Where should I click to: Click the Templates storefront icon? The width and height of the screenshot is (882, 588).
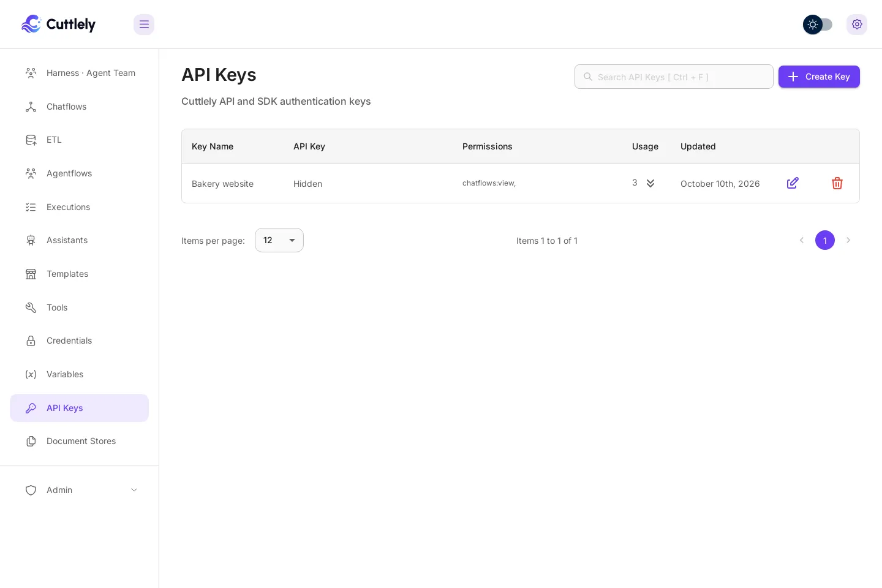31,274
